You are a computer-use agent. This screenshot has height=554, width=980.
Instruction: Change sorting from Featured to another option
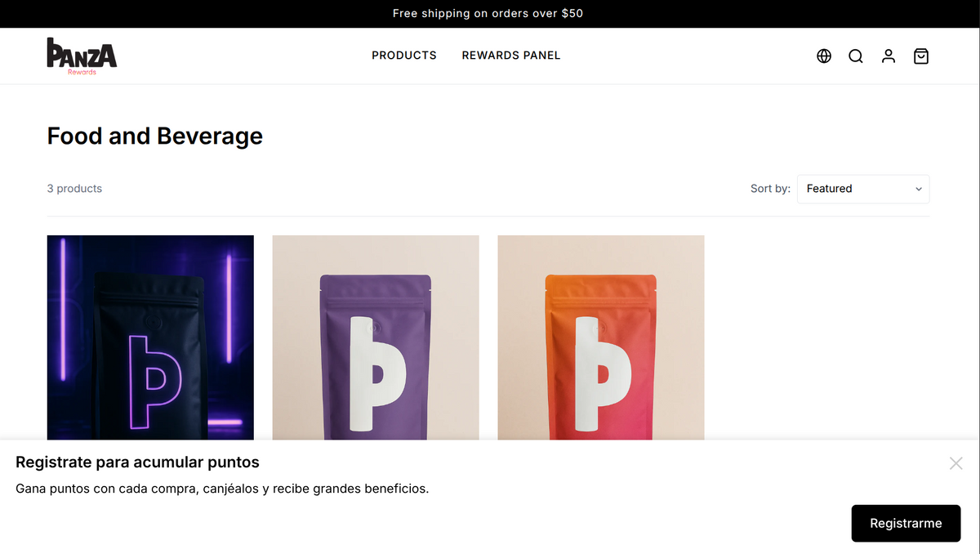(862, 189)
